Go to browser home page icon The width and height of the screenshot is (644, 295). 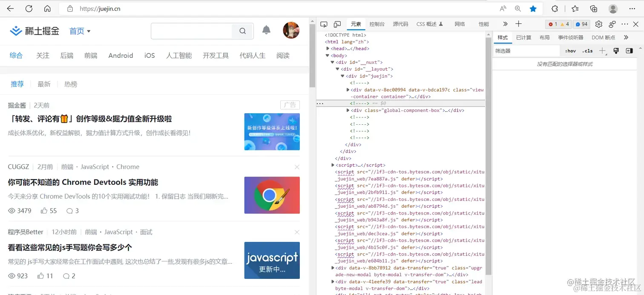[x=47, y=9]
